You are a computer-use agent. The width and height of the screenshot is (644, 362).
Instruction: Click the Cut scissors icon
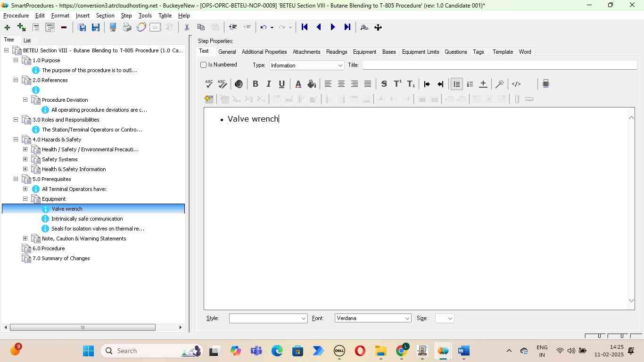click(187, 27)
